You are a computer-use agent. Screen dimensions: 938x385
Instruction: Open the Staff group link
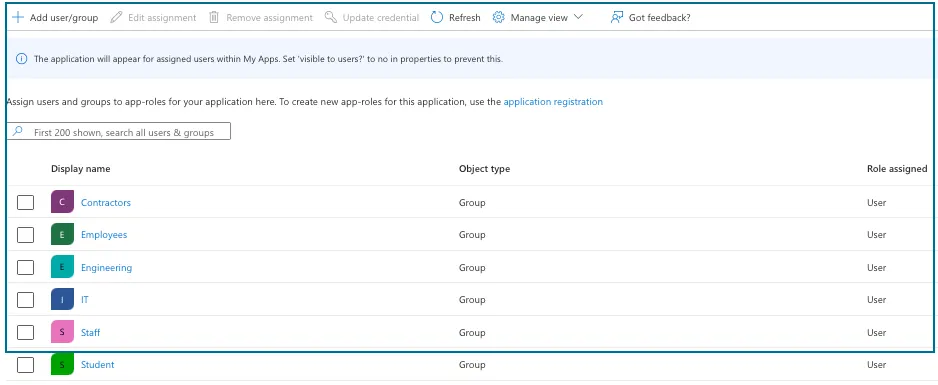coord(90,332)
